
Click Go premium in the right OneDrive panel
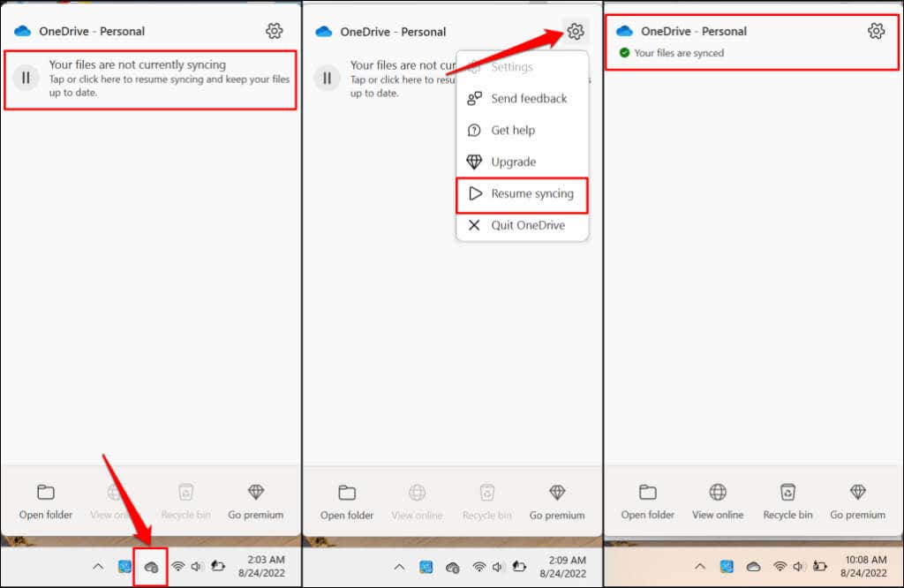858,501
